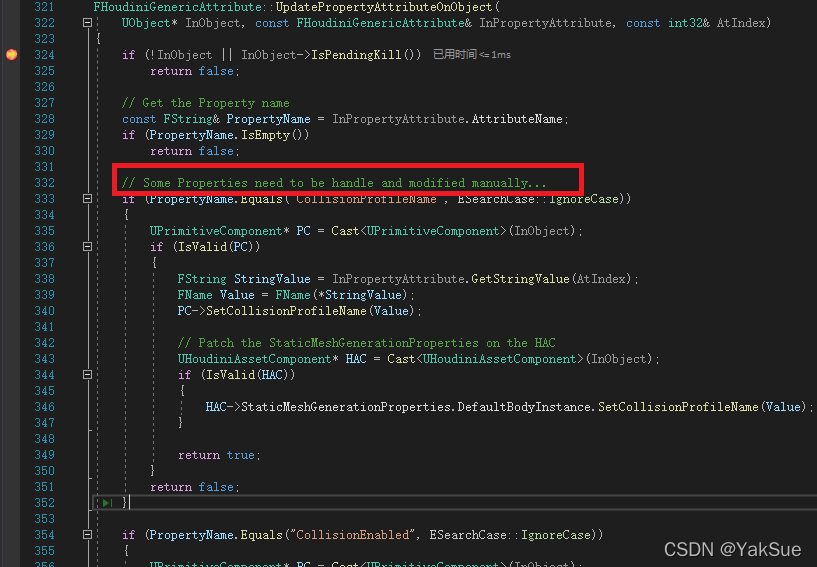Click line number 340 in the gutter
Screen dimensions: 817x567
pyautogui.click(x=44, y=311)
